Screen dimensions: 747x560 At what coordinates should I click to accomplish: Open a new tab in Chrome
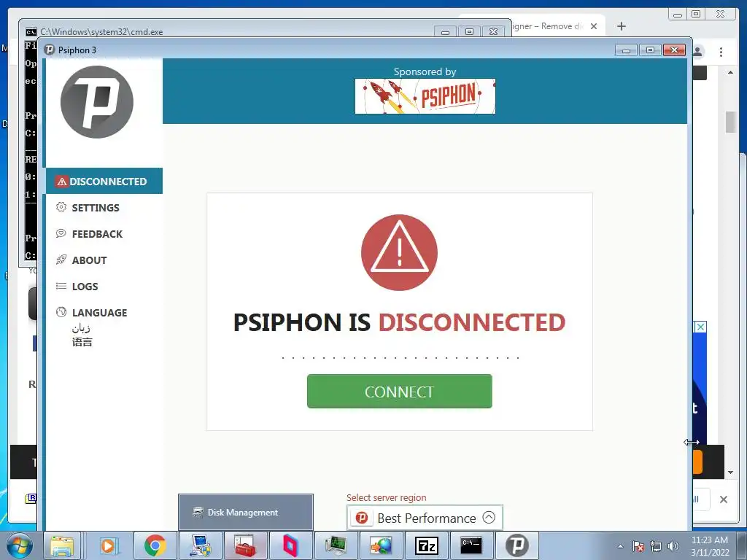point(622,26)
